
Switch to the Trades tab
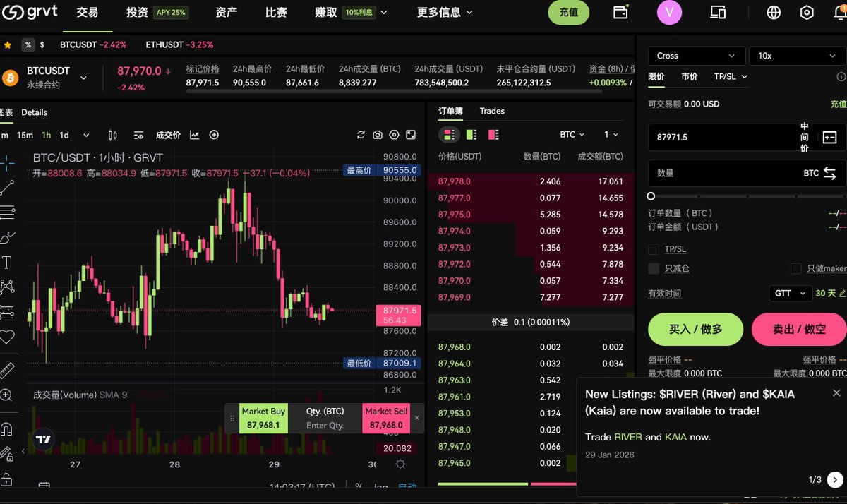tap(492, 111)
